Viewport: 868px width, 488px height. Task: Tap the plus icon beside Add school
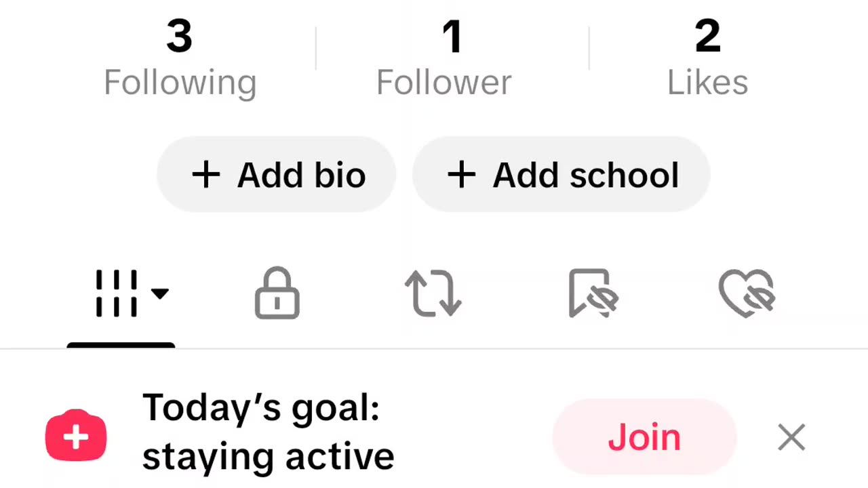pos(461,175)
